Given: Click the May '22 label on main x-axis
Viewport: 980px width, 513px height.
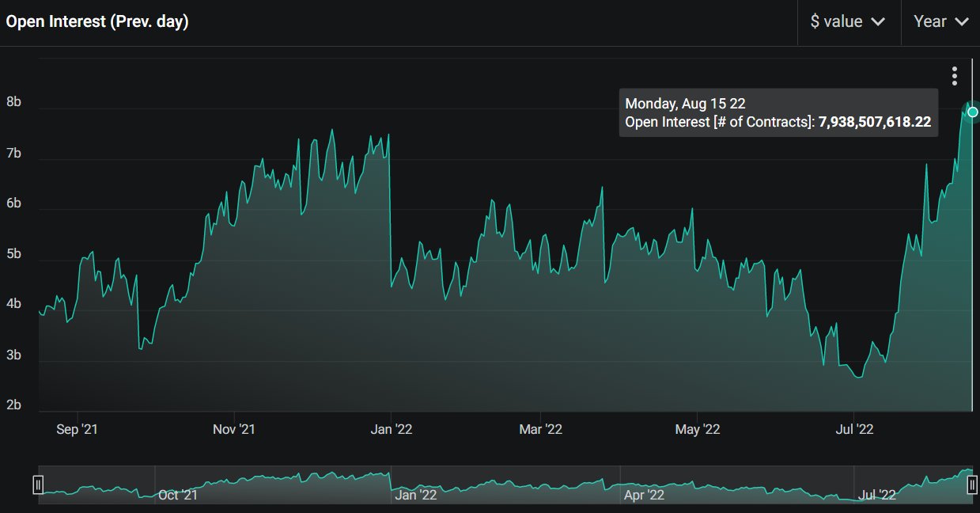Looking at the screenshot, I should pyautogui.click(x=698, y=430).
